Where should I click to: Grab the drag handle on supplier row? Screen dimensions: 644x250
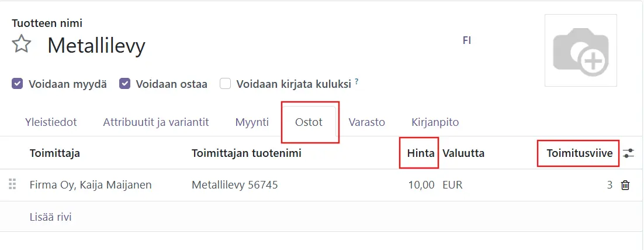click(x=13, y=184)
